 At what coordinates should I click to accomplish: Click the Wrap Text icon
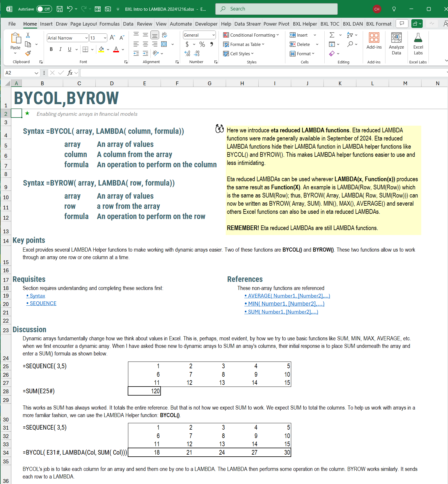[x=164, y=35]
